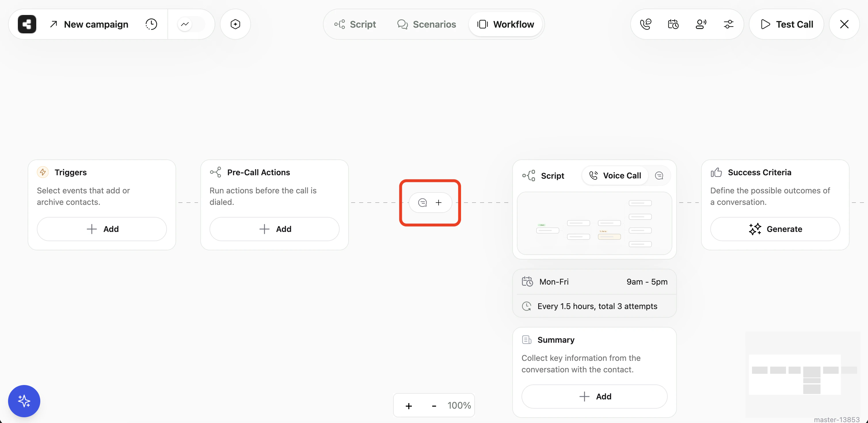This screenshot has height=423, width=868.
Task: Open the blue AI assistant sparkle button
Action: 24,401
